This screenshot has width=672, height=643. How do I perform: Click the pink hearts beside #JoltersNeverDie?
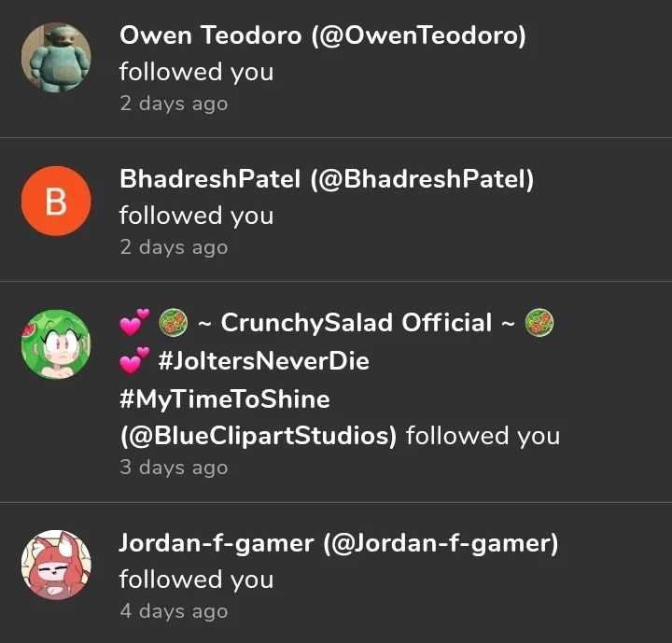point(134,360)
